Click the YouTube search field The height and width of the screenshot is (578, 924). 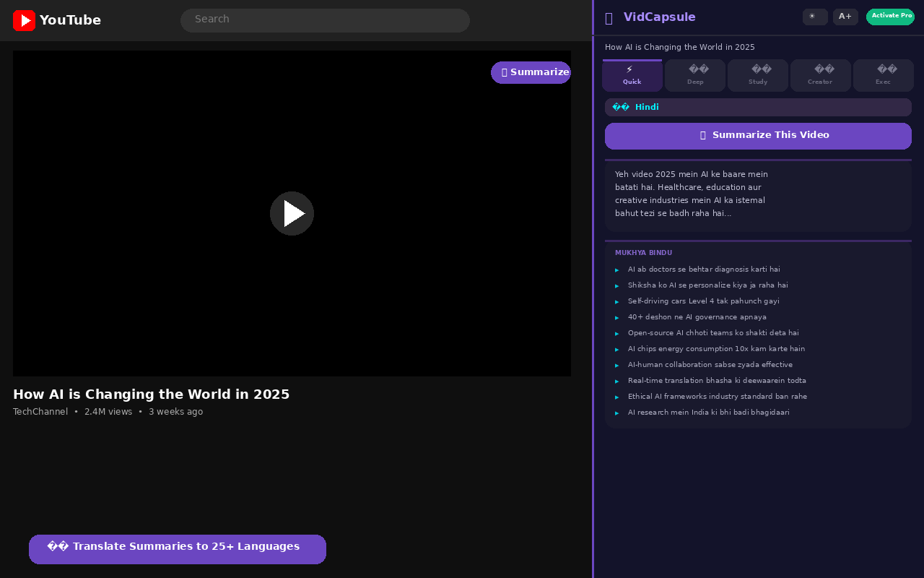(325, 20)
